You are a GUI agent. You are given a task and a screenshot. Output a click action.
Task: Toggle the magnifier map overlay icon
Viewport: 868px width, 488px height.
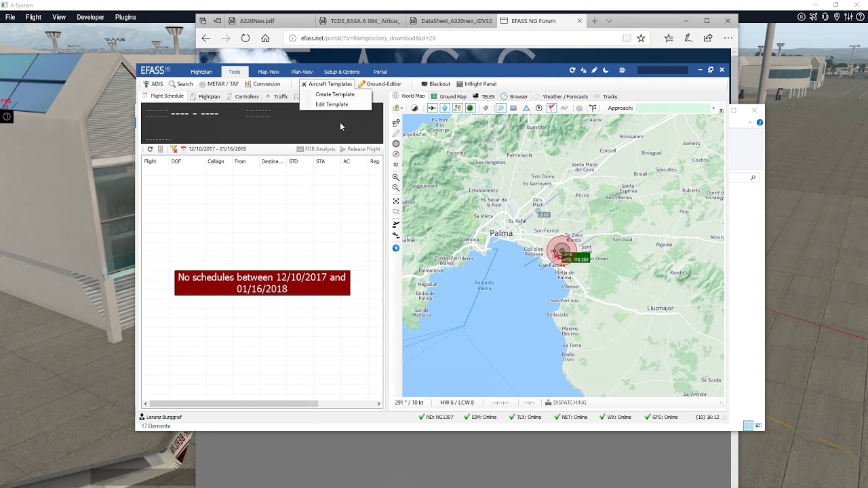(x=501, y=108)
